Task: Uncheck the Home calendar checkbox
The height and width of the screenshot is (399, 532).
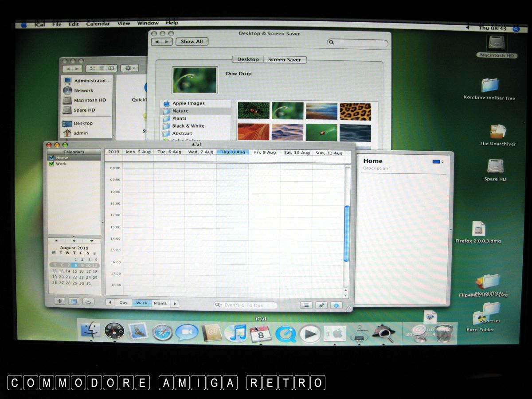Action: tap(52, 158)
